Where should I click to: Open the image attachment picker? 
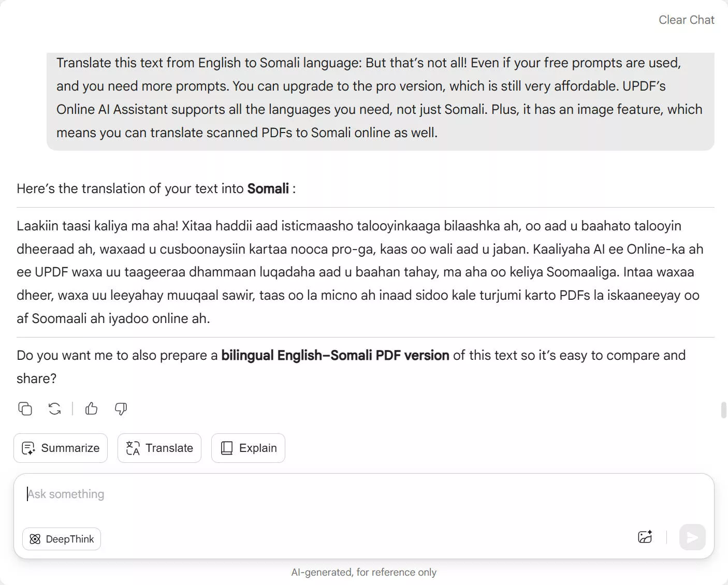(x=645, y=537)
